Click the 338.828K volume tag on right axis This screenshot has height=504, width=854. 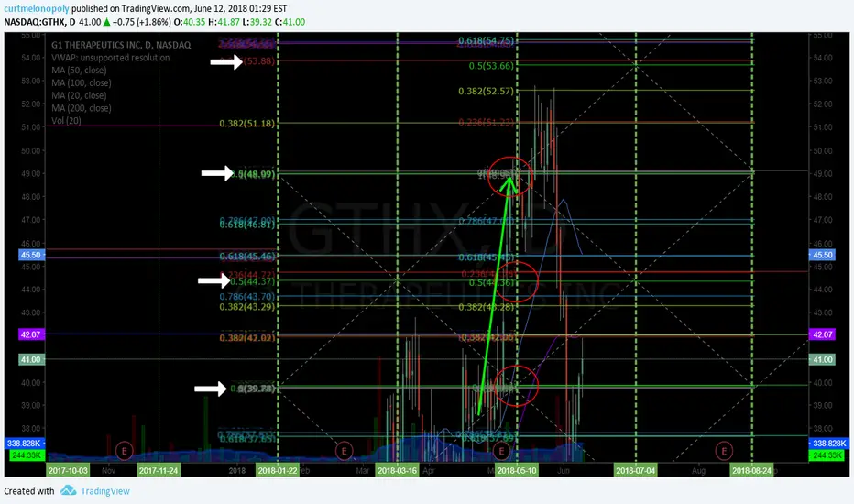click(829, 444)
